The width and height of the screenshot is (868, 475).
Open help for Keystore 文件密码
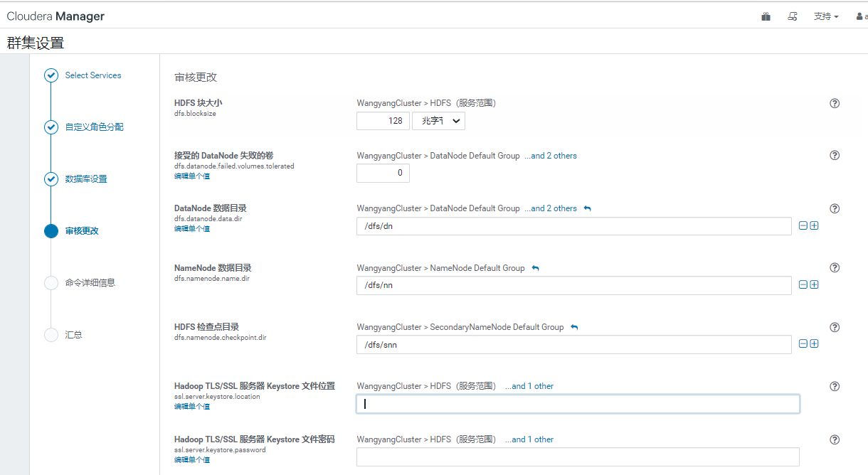tap(835, 439)
